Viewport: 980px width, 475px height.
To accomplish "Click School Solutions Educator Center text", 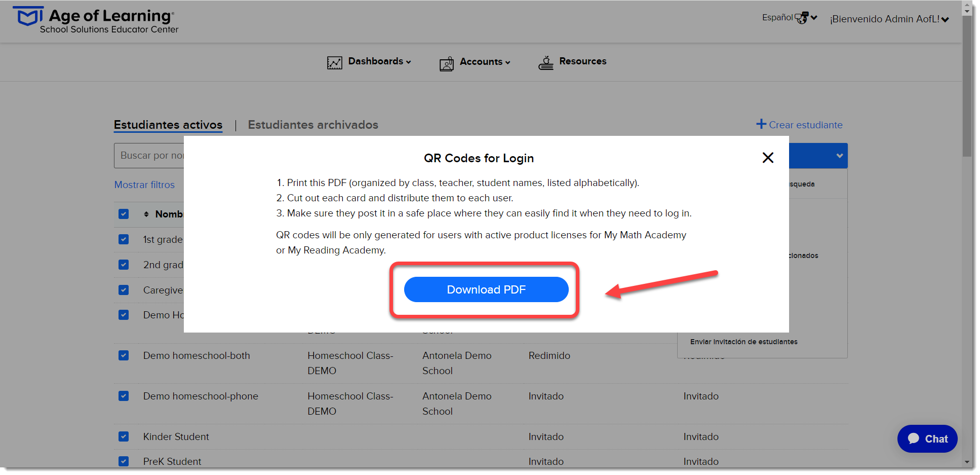I will click(109, 29).
